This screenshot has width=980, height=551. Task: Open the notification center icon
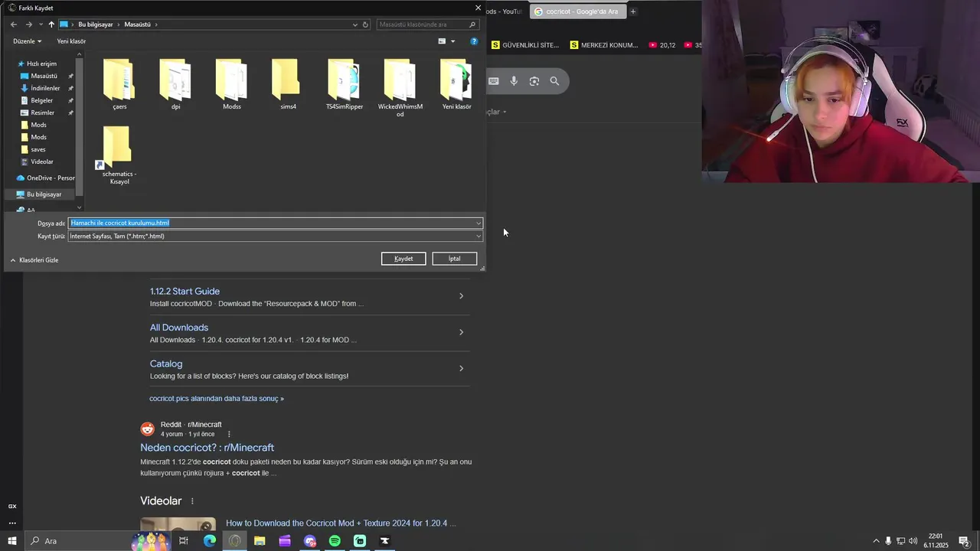pos(964,541)
